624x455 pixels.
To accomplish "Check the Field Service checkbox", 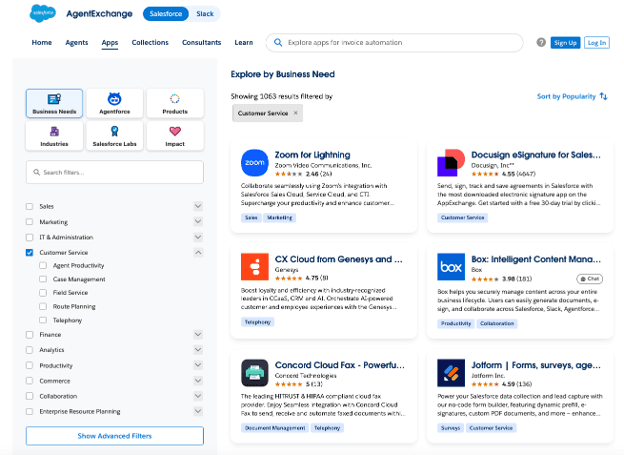I will coord(43,293).
